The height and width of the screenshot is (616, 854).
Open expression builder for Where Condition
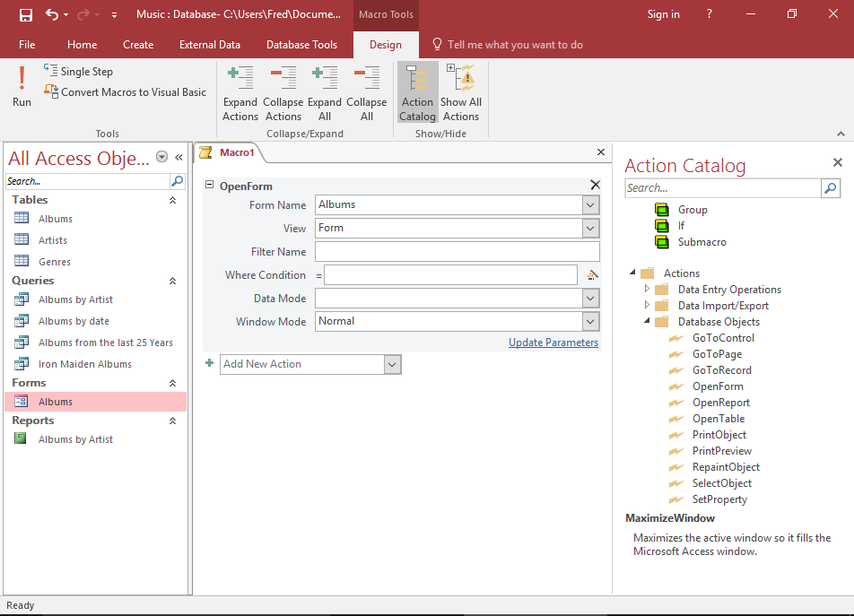593,275
